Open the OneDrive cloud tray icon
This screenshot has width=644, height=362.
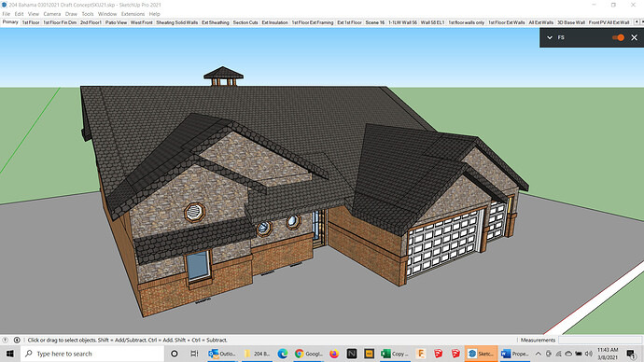[568, 354]
